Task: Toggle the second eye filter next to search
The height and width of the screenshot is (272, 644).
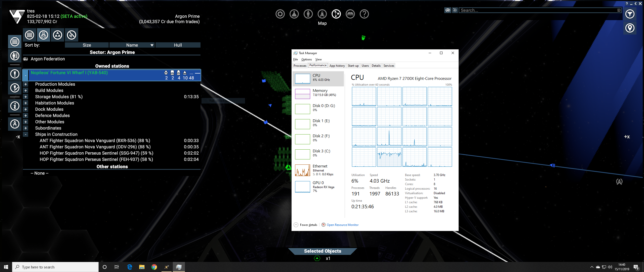Action: [455, 10]
